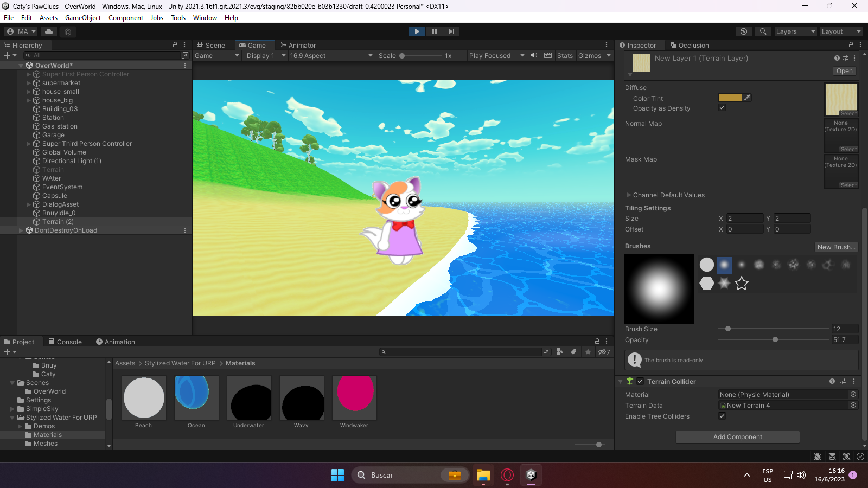Click the Open button for Terrain Layer
Screen dimensions: 868x488
pyautogui.click(x=845, y=71)
